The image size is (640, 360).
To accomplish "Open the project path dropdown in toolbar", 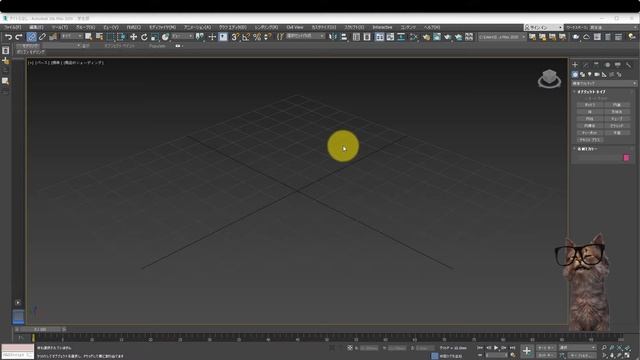I will [502, 37].
